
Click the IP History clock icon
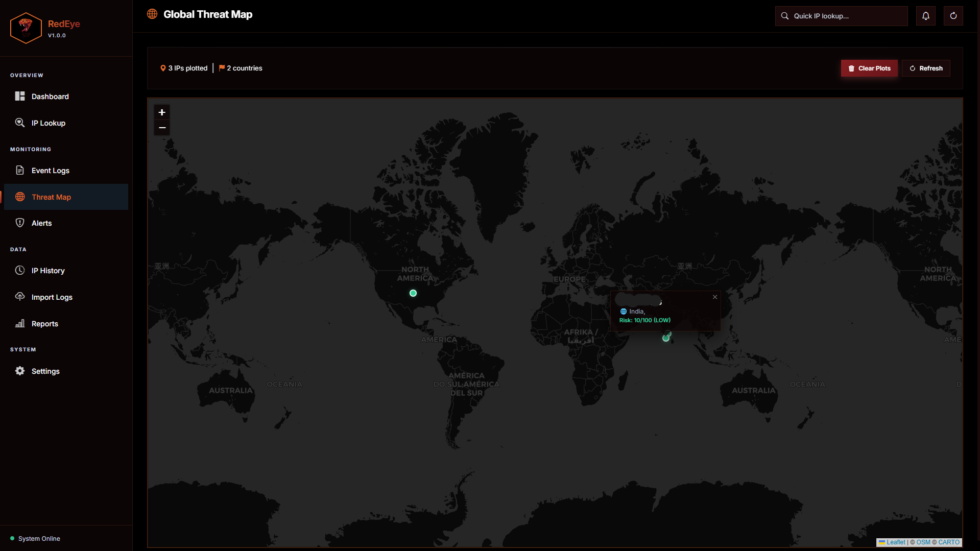coord(20,270)
